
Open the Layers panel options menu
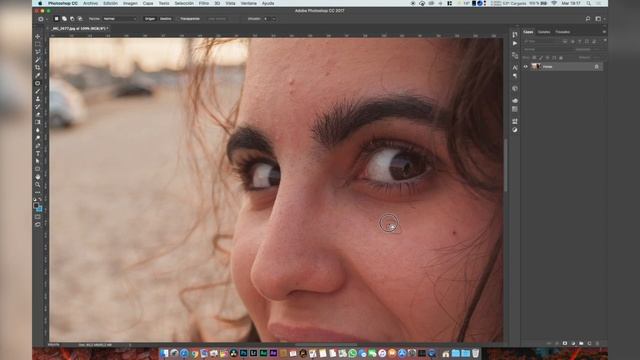604,32
